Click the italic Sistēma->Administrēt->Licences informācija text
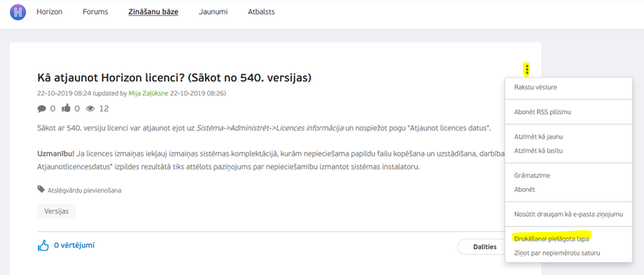 coord(270,128)
